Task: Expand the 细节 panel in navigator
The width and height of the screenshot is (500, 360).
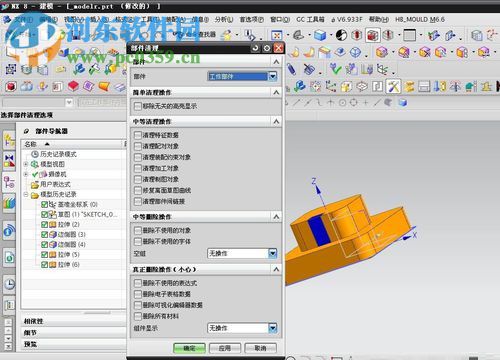Action: tap(74, 333)
